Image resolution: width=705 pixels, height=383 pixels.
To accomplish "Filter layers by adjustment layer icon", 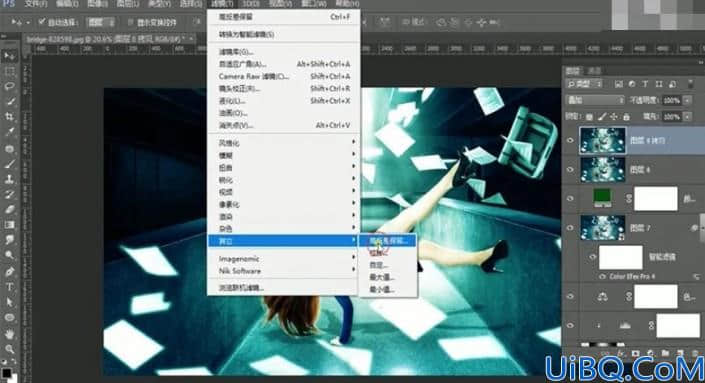I will pyautogui.click(x=632, y=84).
